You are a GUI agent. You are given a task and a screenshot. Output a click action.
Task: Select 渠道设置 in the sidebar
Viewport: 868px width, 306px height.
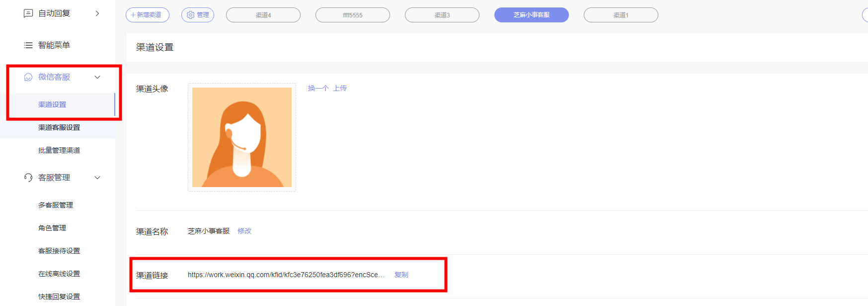(x=58, y=104)
